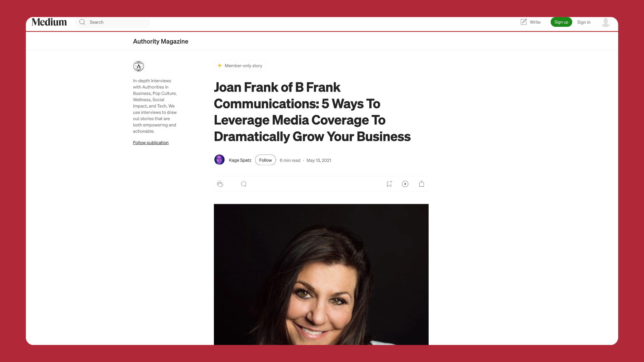Click the Kage Spatz author name
Image resolution: width=644 pixels, height=362 pixels.
240,160
